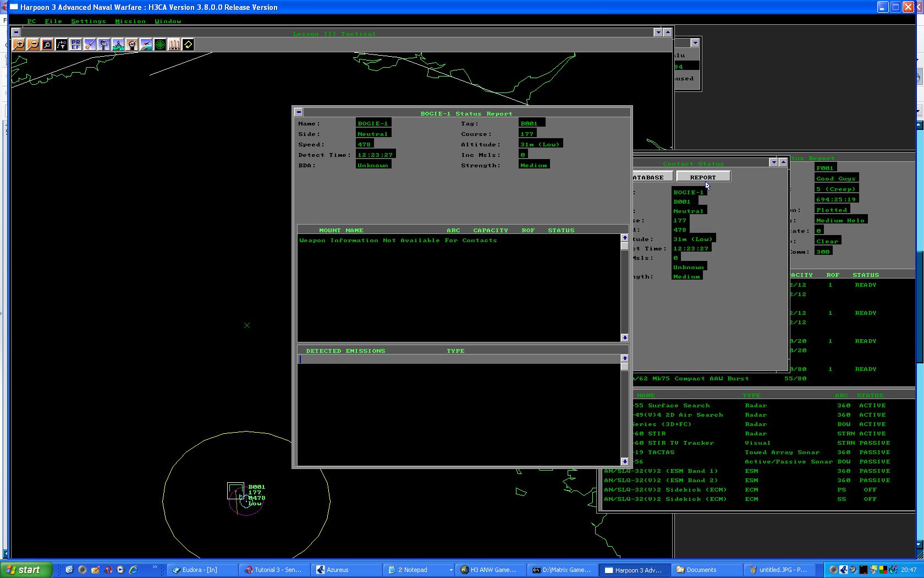Open the PREF preferences toolbar icon
The width and height of the screenshot is (924, 578).
click(75, 45)
